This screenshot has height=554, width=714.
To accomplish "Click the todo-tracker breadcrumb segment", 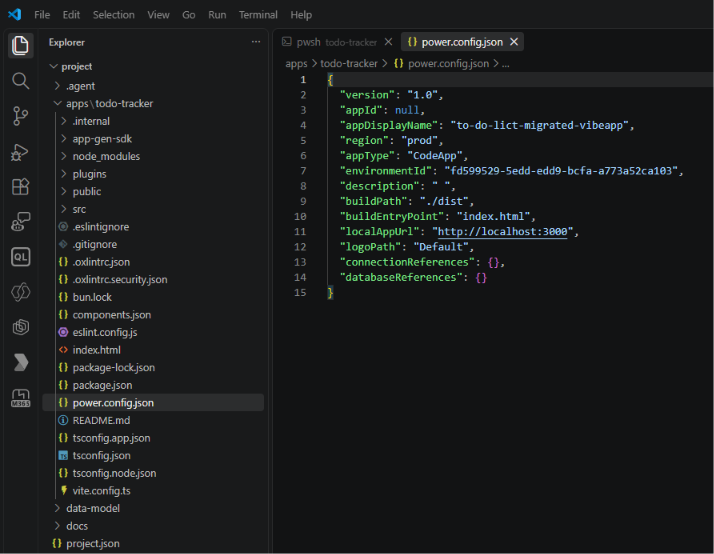I will 349,64.
